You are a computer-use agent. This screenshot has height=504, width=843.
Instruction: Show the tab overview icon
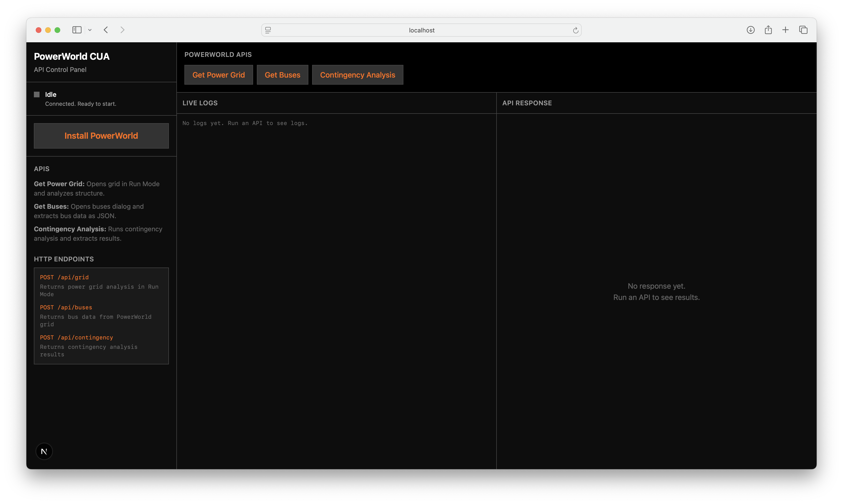pos(803,30)
